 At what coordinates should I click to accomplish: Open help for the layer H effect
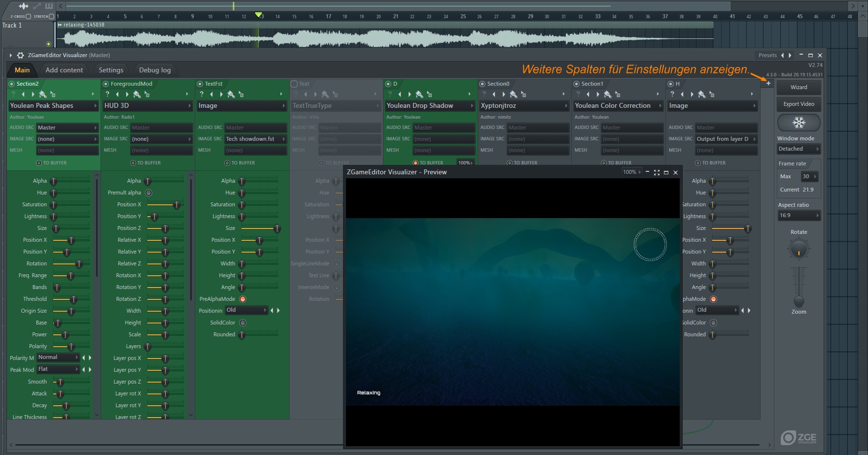pos(672,94)
